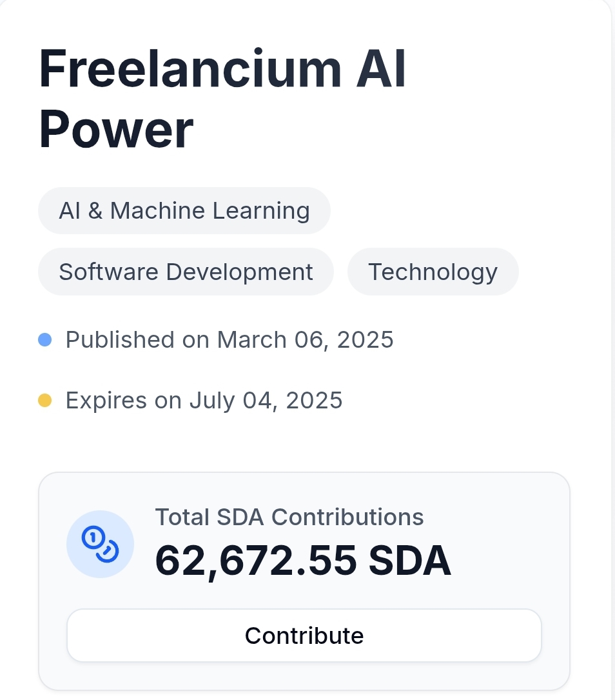Click the "Published on" label text
The height and width of the screenshot is (700, 615).
pos(138,340)
